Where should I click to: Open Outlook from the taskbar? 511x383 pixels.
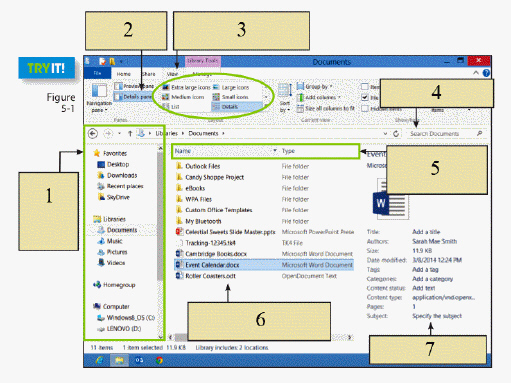(x=139, y=360)
